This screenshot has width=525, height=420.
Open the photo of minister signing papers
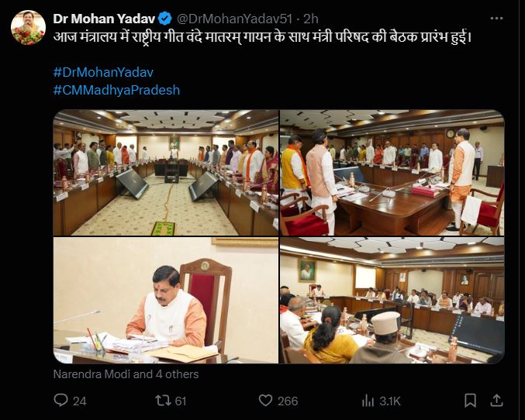coord(165,301)
